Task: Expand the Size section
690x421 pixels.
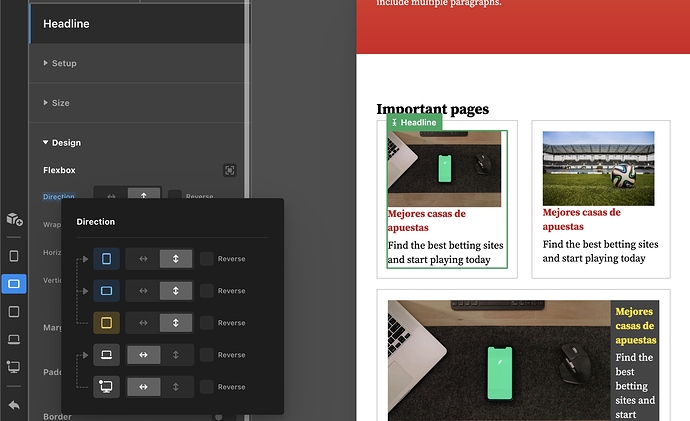Action: pos(56,103)
